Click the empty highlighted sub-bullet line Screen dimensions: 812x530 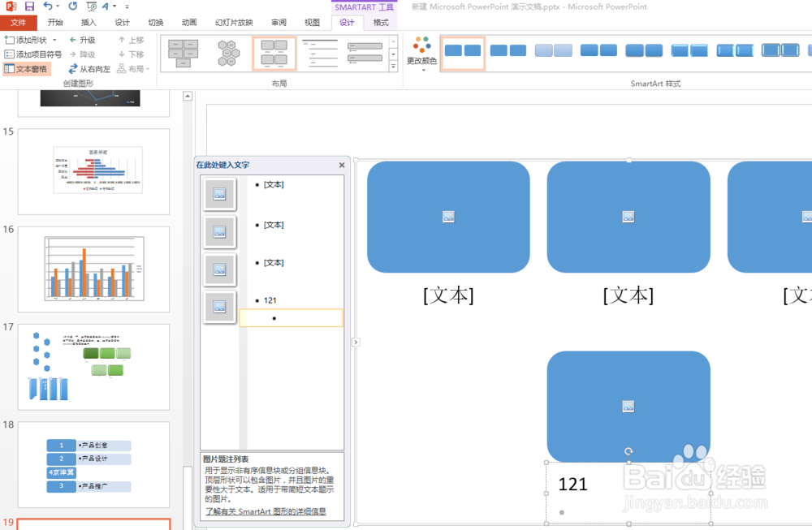click(291, 318)
